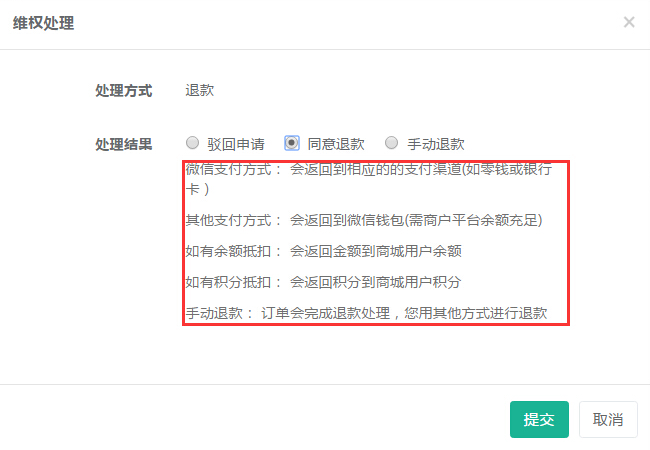Select the 手动退款 radio button
This screenshot has height=450, width=650.
[391, 143]
